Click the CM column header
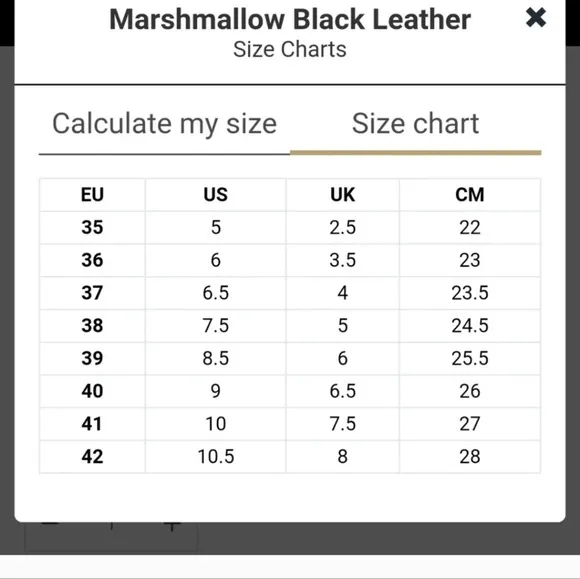The height and width of the screenshot is (579, 580). pyautogui.click(x=470, y=195)
